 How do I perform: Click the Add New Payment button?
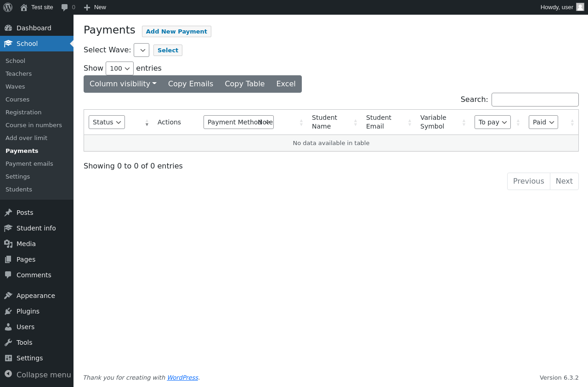point(176,31)
